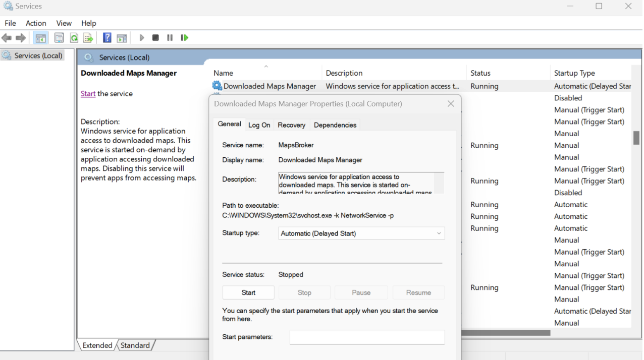Open the Startup type dropdown
644x360 pixels.
[361, 233]
